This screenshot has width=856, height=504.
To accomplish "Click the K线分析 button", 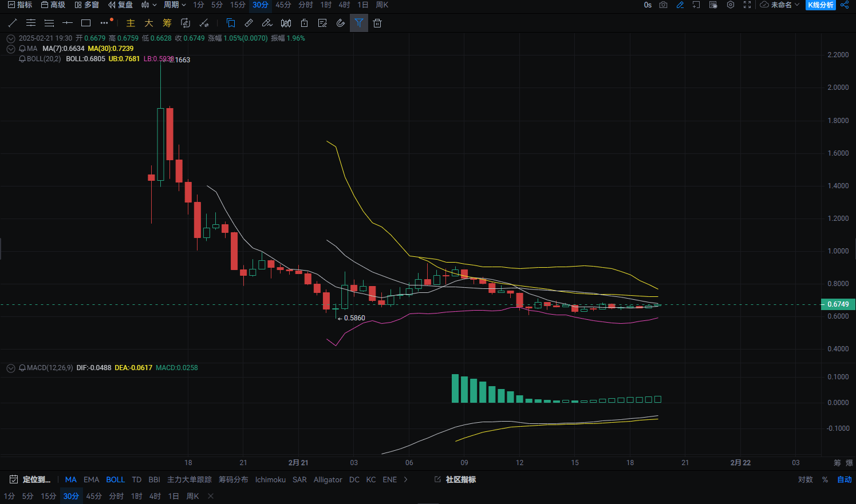I will pyautogui.click(x=821, y=5).
